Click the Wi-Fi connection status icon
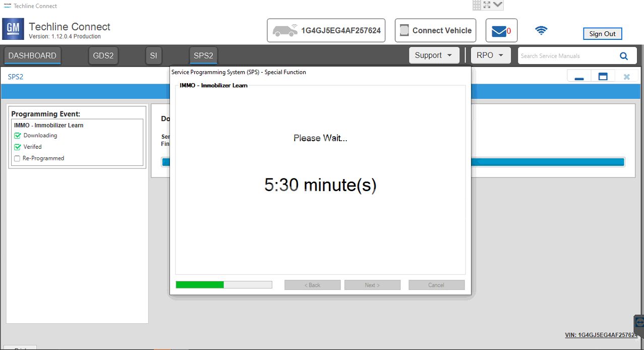This screenshot has height=350, width=644. [x=541, y=31]
